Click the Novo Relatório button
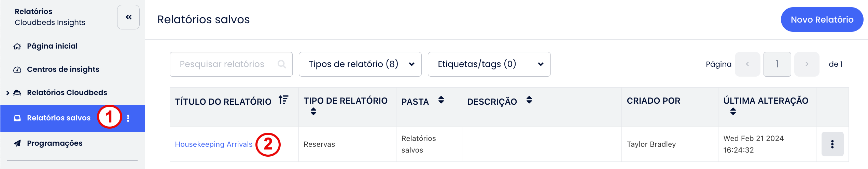Viewport: 868px width, 169px height. point(822,19)
